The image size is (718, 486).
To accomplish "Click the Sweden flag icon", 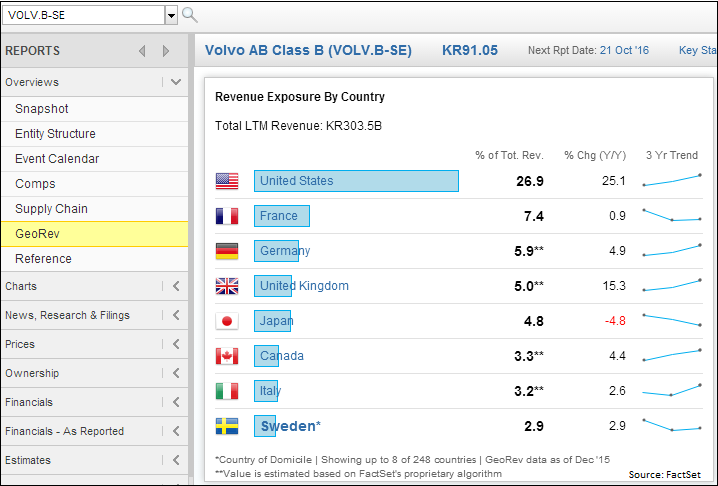I will coord(227,426).
